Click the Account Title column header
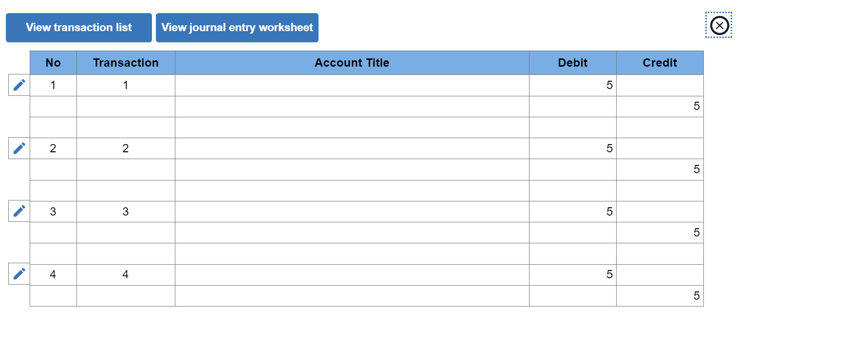868x344 pixels. 352,62
